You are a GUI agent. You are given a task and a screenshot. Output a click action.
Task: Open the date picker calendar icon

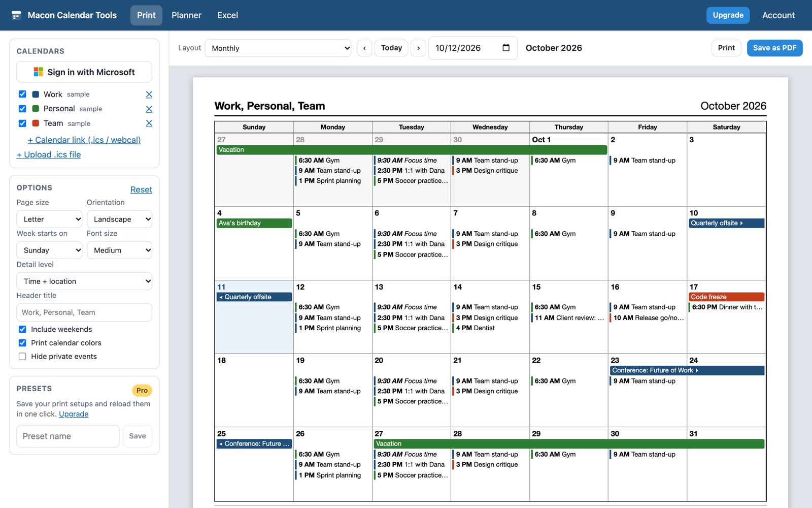[x=506, y=48]
